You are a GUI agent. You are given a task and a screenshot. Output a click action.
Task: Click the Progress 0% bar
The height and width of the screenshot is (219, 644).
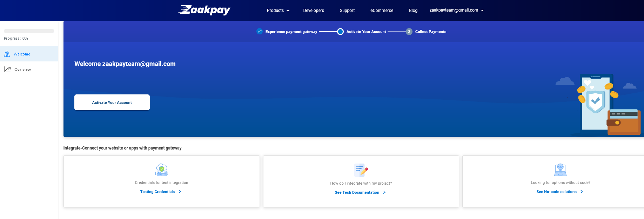coord(29,31)
